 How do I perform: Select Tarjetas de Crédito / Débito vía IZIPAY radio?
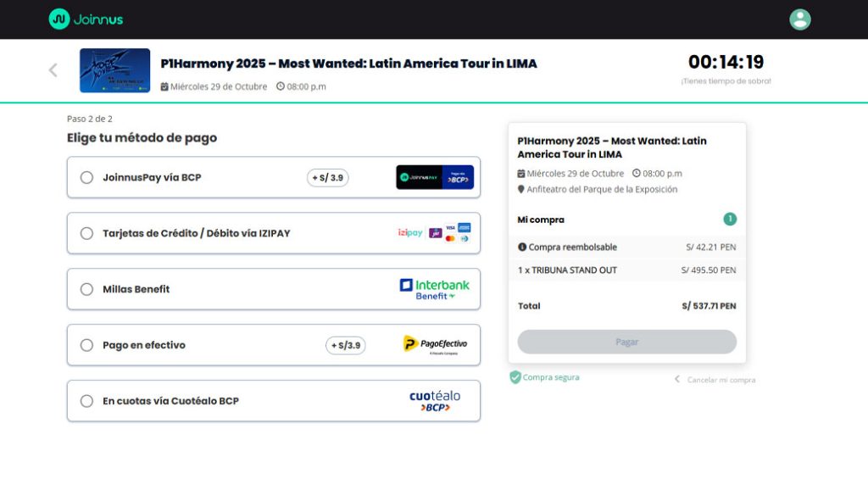tap(86, 234)
